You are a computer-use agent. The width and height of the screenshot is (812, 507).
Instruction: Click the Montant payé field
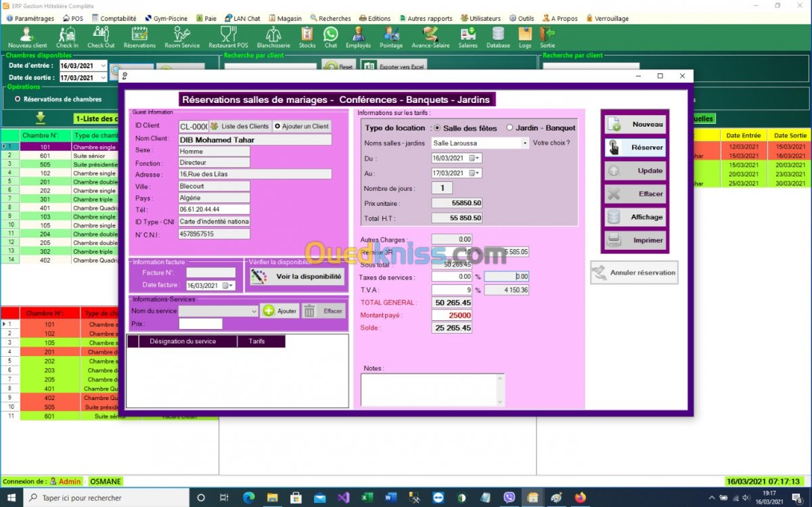452,315
